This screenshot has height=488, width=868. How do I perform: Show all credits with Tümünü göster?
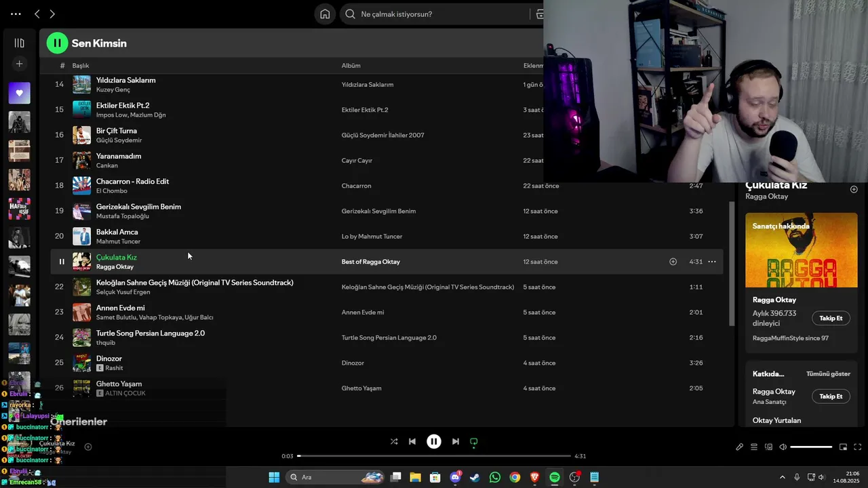click(828, 373)
